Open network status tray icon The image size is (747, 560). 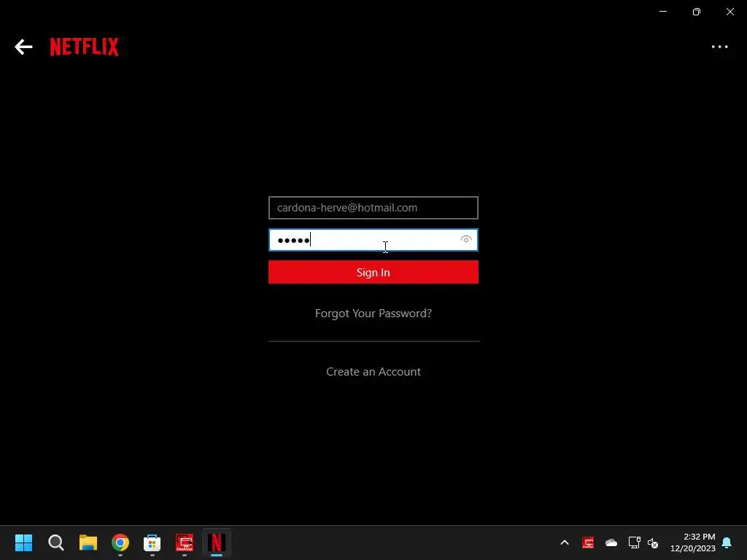click(634, 542)
